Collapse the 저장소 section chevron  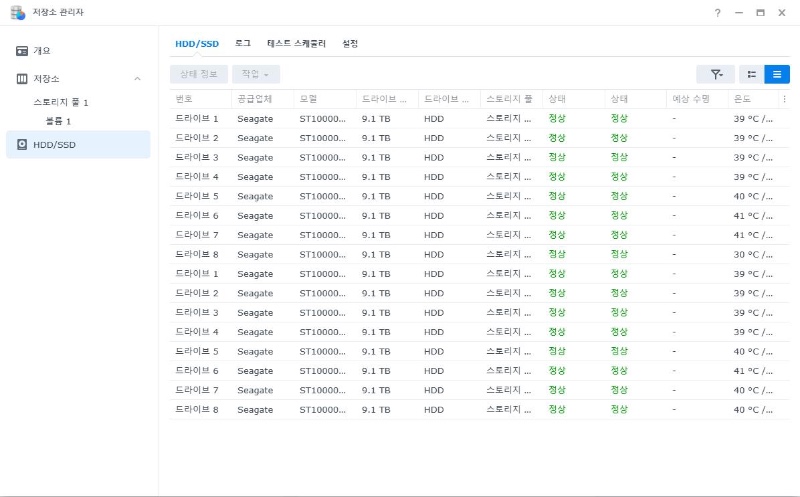[x=137, y=78]
